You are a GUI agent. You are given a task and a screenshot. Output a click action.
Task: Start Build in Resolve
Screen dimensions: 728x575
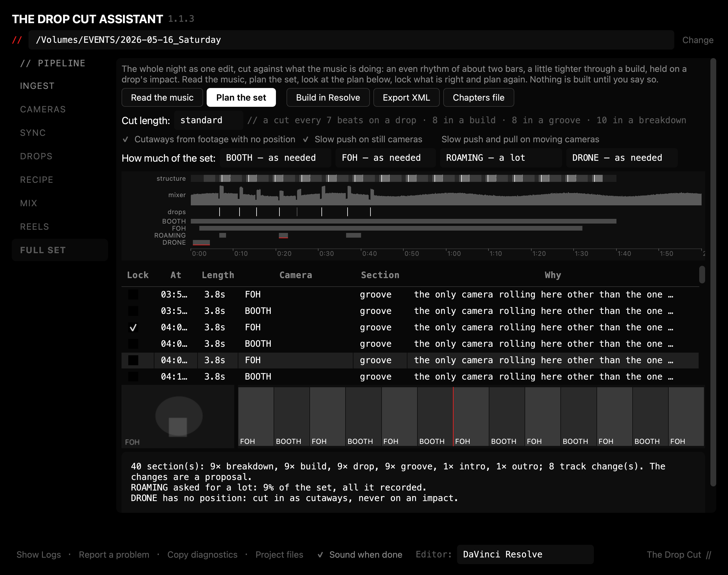328,98
